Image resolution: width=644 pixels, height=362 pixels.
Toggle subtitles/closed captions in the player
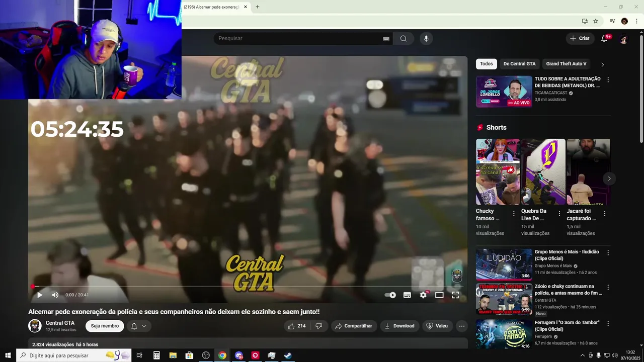(407, 295)
